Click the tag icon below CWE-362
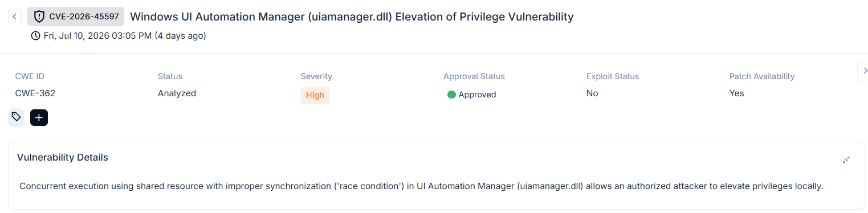The width and height of the screenshot is (868, 213). pos(17,117)
